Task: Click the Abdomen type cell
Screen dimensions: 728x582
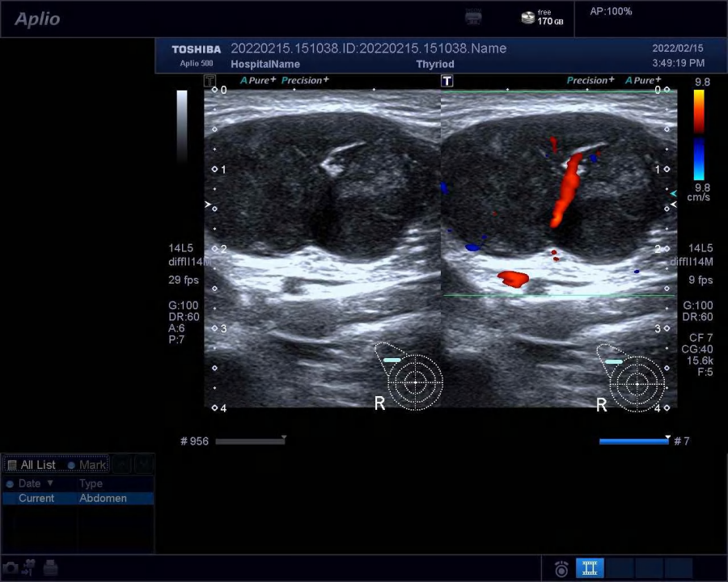Action: tap(103, 498)
